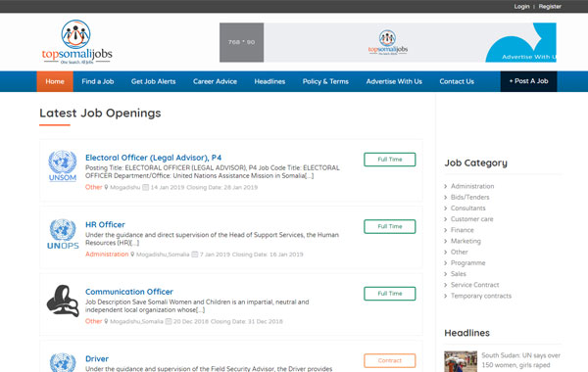
Task: Select Marketing job category
Action: (x=465, y=241)
